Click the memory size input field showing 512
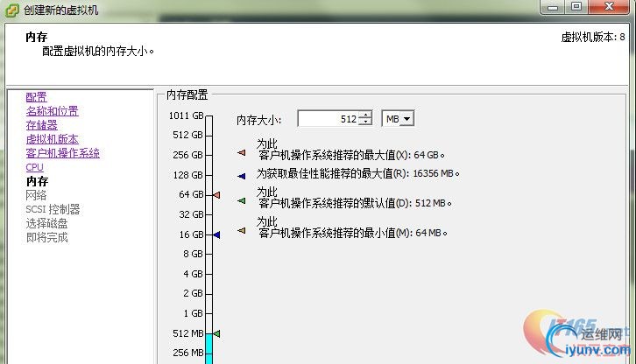This screenshot has height=364, width=636. click(329, 119)
